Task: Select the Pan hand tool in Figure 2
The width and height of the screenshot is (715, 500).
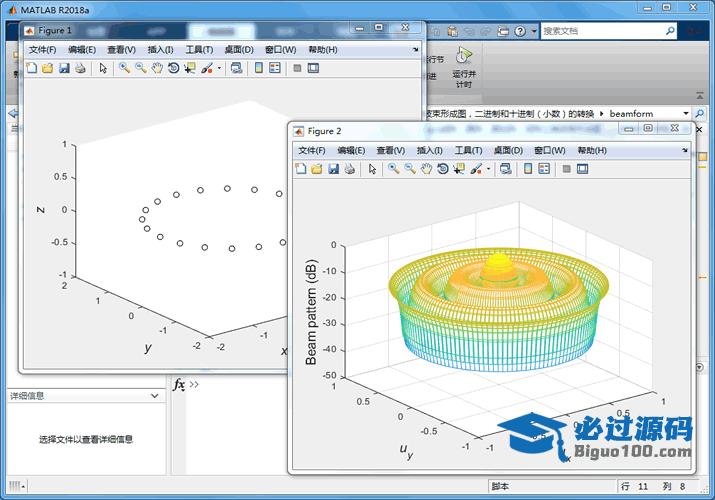Action: click(426, 169)
